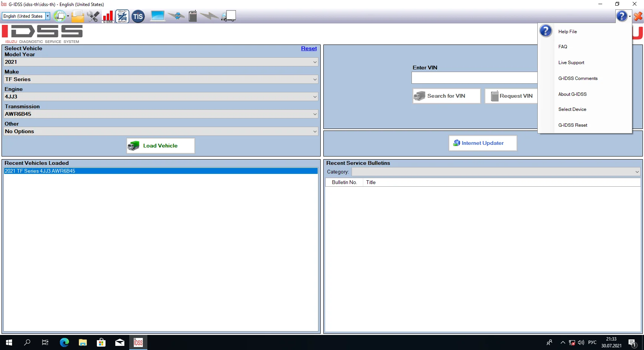Open Microsoft Edge from the taskbar
Image resolution: width=644 pixels, height=350 pixels.
[x=64, y=342]
